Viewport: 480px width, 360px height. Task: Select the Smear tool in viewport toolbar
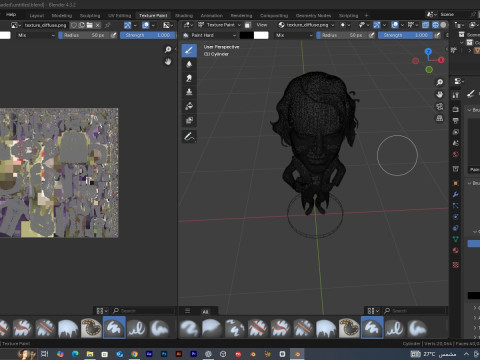point(189,78)
